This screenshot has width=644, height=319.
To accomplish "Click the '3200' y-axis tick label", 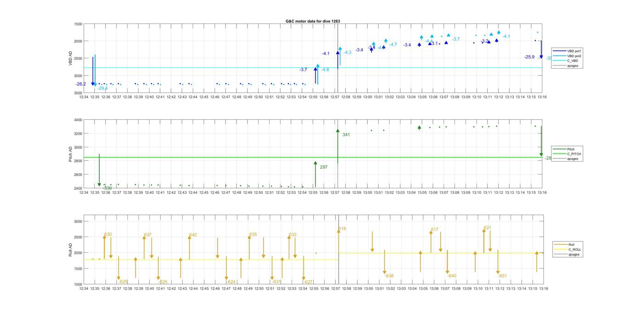I will (78, 134).
